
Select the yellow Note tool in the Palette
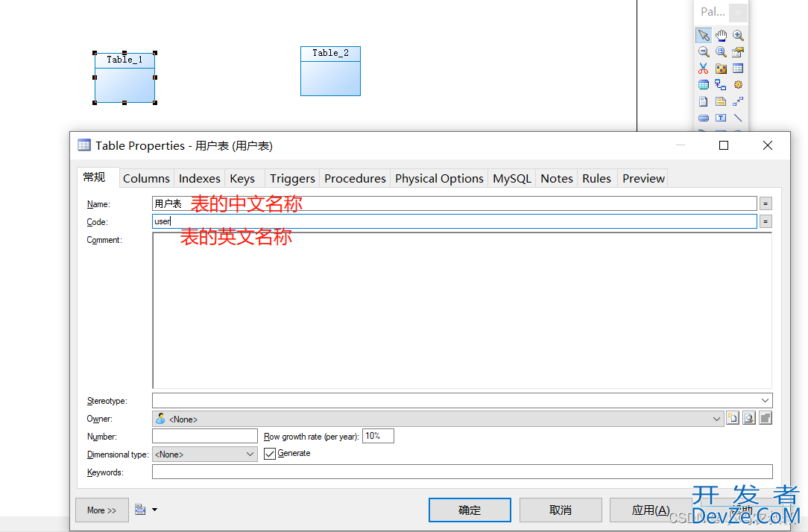(721, 101)
